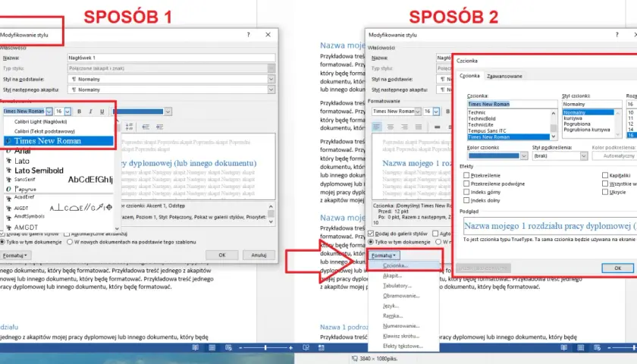The height and width of the screenshot is (364, 637).
Task: Open Kolor czcionki dropdown in Czcionka dialog
Action: 524,156
